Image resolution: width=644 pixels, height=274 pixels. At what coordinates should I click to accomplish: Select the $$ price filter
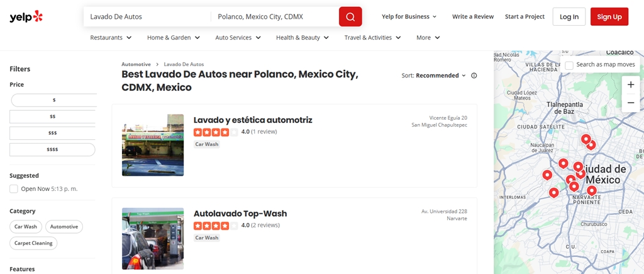(52, 117)
